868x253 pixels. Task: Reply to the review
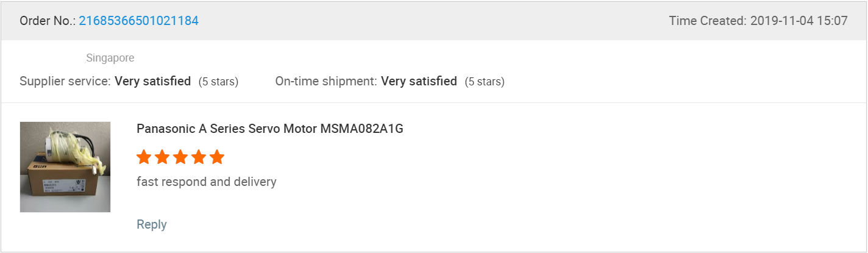click(x=152, y=224)
